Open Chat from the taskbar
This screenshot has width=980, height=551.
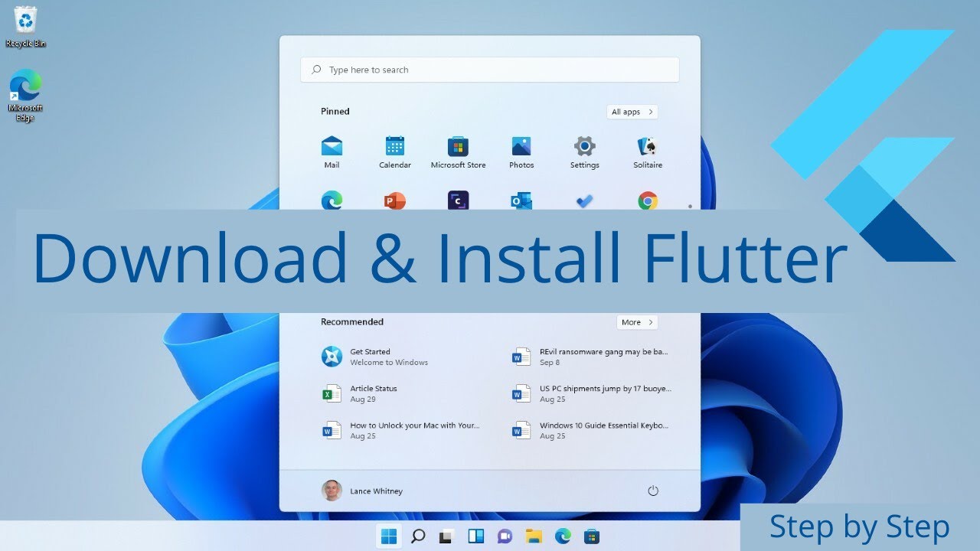(x=505, y=536)
